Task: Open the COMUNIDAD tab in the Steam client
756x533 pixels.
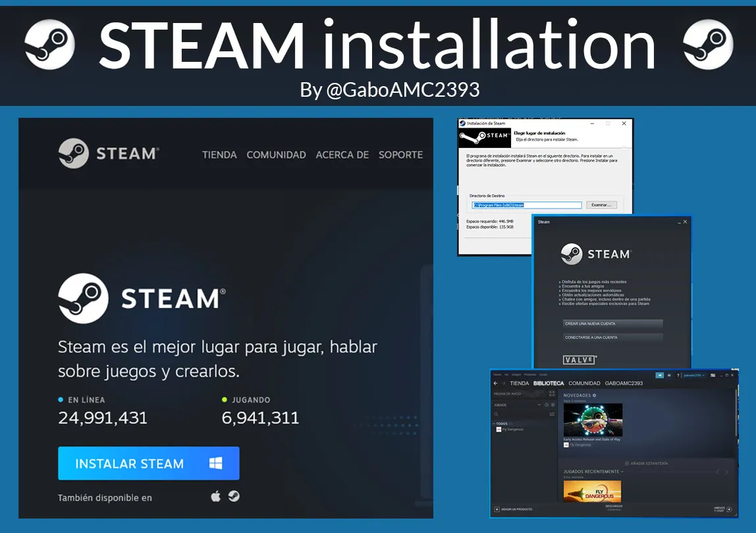Action: coord(584,383)
